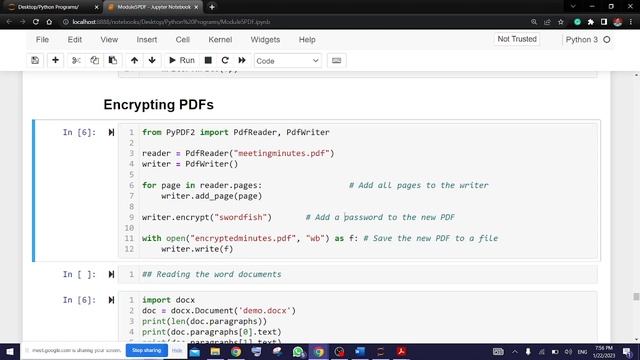Restart kernel and run all cells icon
Viewport: 640px width, 360px height.
242,60
